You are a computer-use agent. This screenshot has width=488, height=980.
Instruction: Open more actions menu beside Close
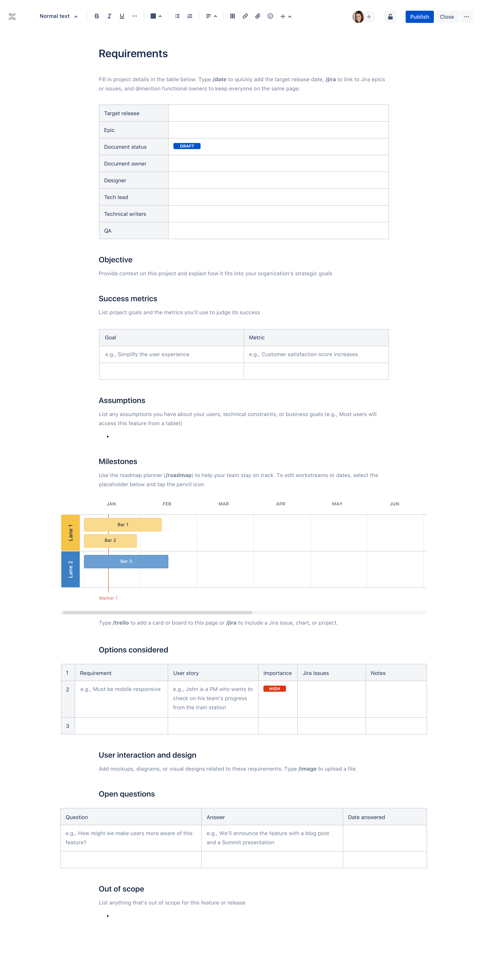click(x=466, y=17)
